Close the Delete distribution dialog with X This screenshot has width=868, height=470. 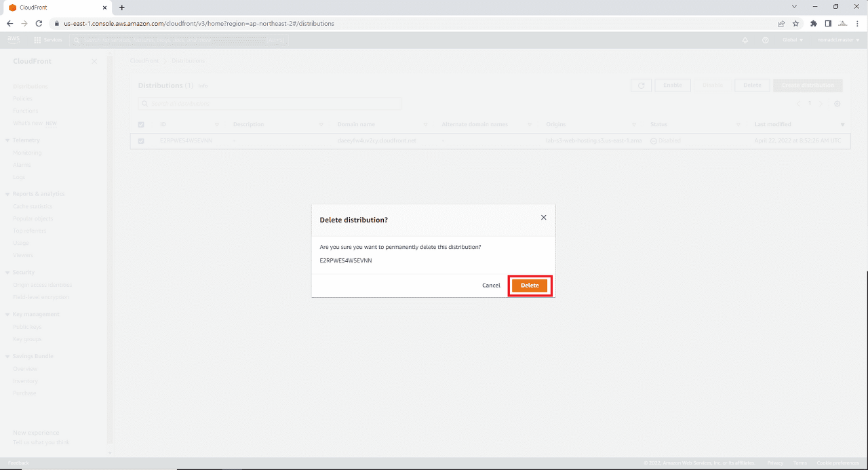pos(543,218)
